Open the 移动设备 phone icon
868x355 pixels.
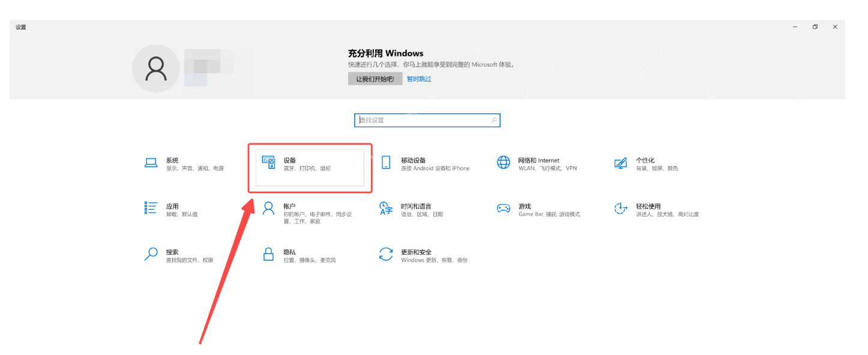(x=386, y=163)
